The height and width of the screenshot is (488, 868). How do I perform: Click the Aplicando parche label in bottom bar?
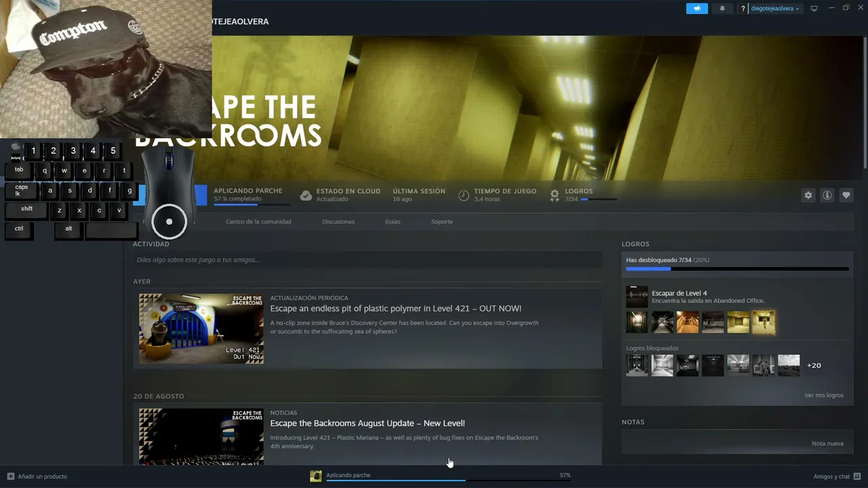coord(349,475)
